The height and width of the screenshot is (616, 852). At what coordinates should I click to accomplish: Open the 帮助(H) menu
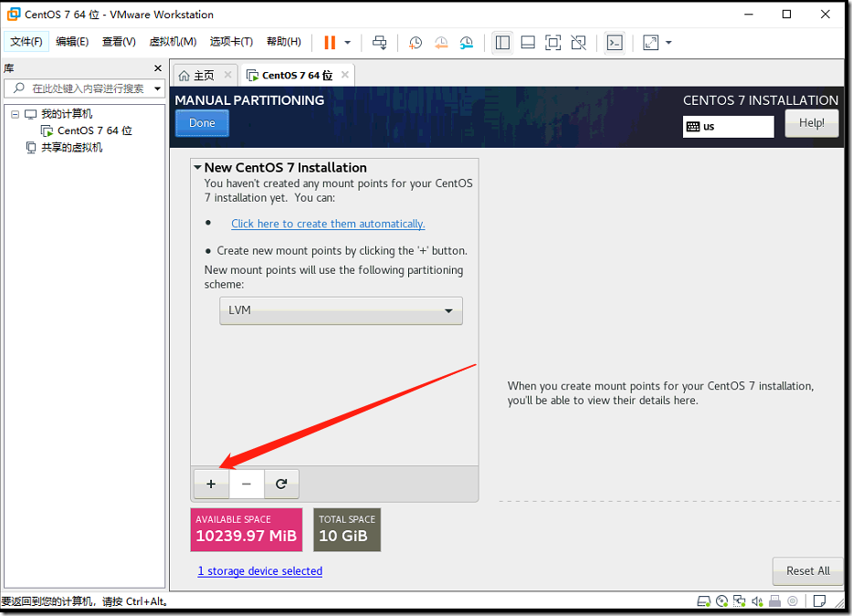pos(284,42)
